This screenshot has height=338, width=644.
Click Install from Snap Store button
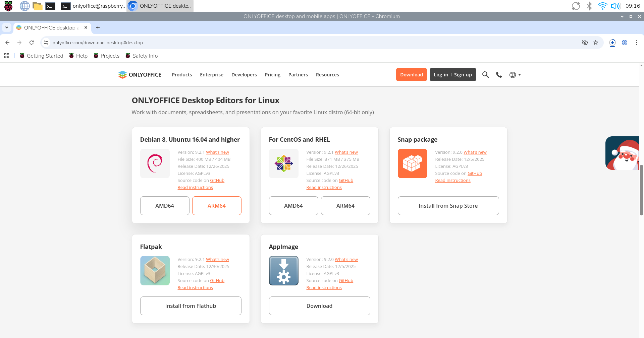(x=448, y=206)
